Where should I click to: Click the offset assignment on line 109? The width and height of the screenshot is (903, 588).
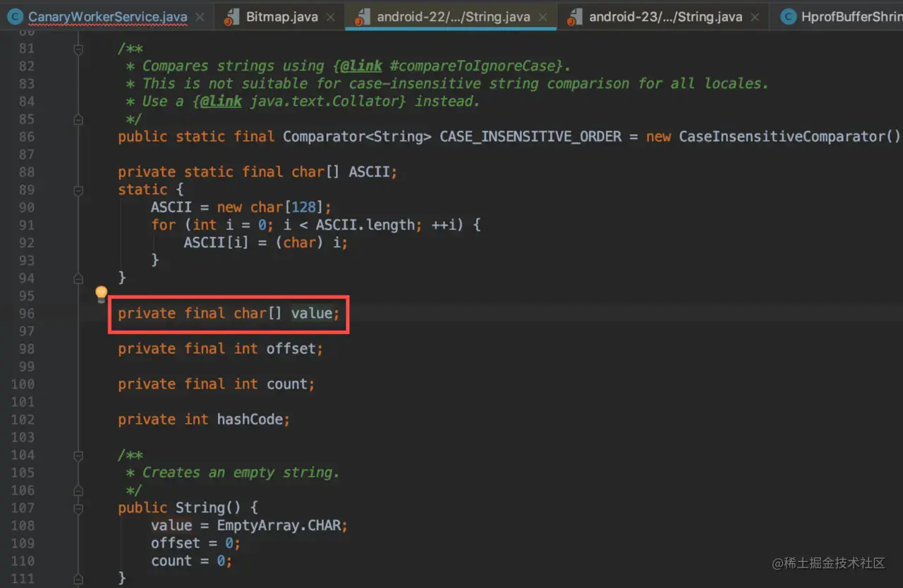pos(196,543)
